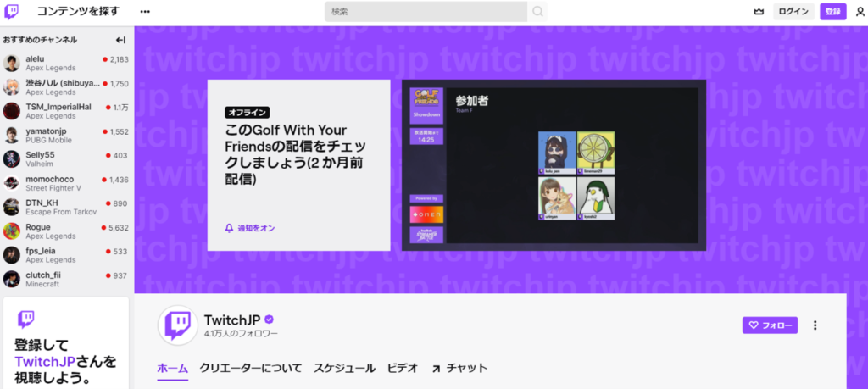Click clutch_fii's Minecraft label
This screenshot has height=389, width=868.
coord(42,284)
